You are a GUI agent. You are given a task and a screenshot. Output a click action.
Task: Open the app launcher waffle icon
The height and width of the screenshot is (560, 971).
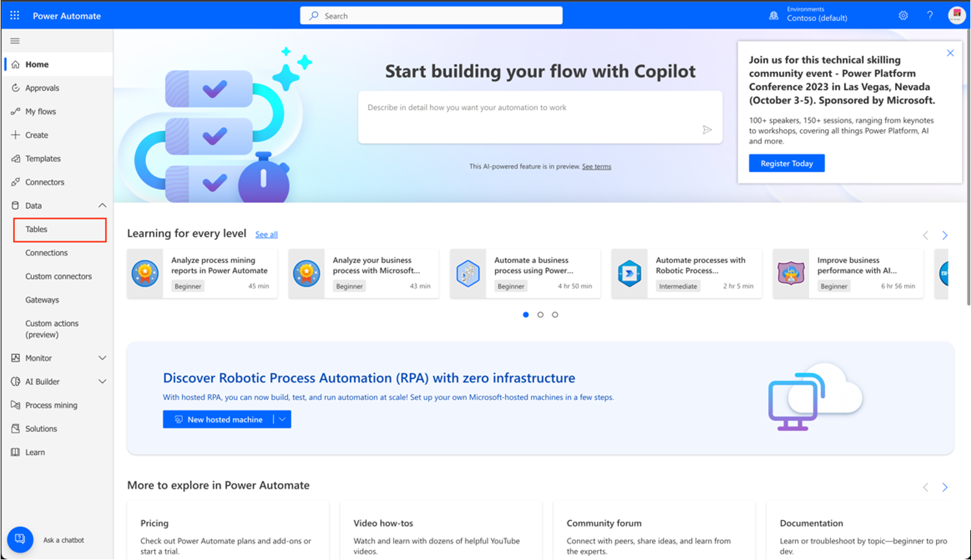(x=15, y=15)
